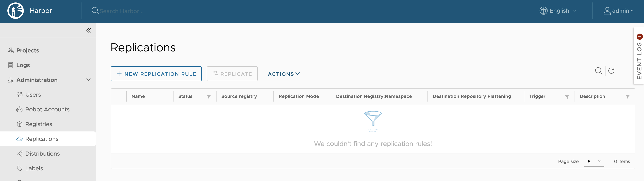The width and height of the screenshot is (644, 181).
Task: Open Logs via its sidebar icon
Action: (10, 65)
